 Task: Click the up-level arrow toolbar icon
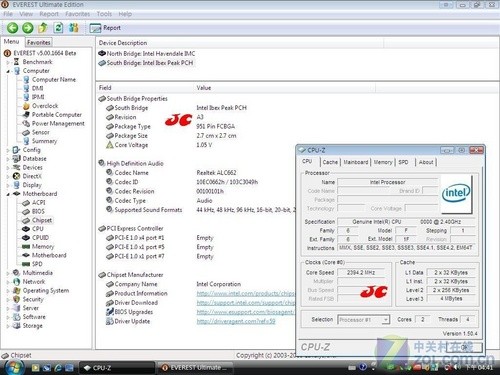coord(43,28)
